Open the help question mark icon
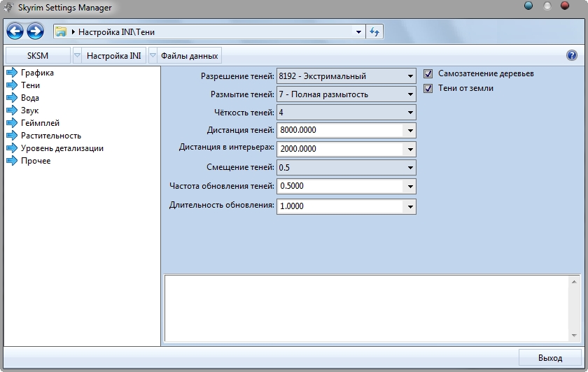Image resolution: width=588 pixels, height=372 pixels. pyautogui.click(x=571, y=56)
